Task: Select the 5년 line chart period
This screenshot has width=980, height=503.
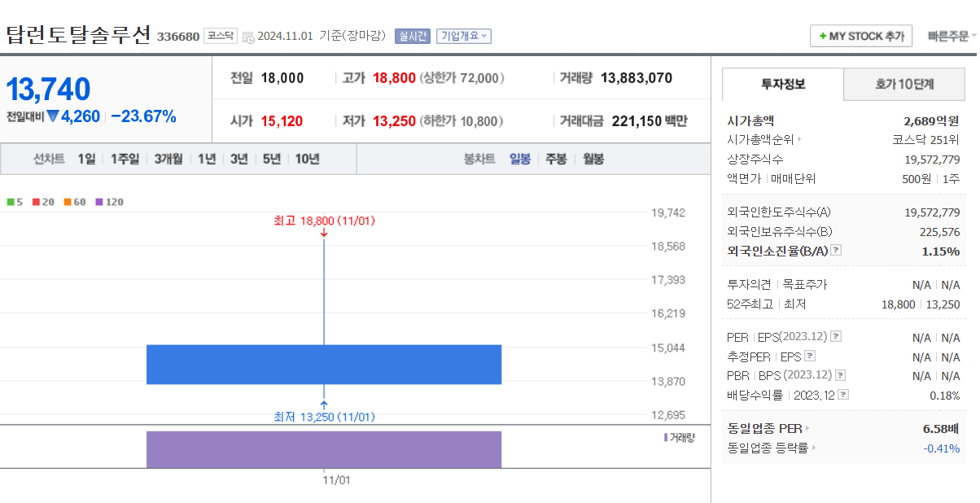Action: pos(271,159)
